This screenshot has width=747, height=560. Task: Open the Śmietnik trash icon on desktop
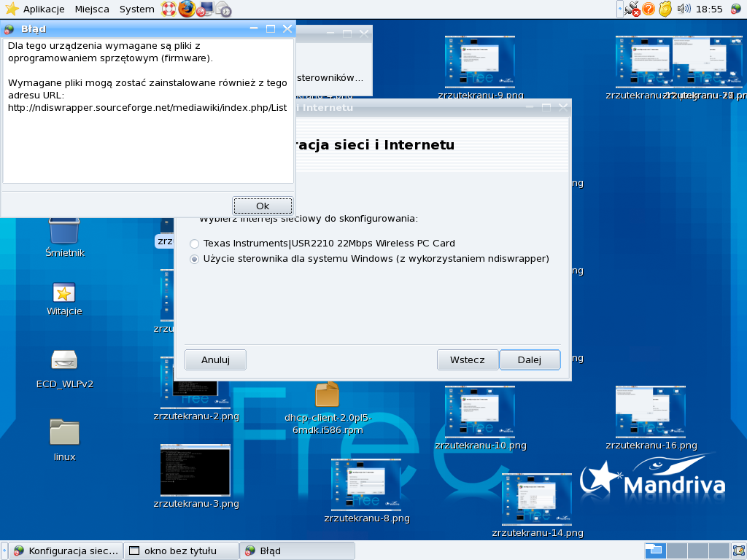64,232
